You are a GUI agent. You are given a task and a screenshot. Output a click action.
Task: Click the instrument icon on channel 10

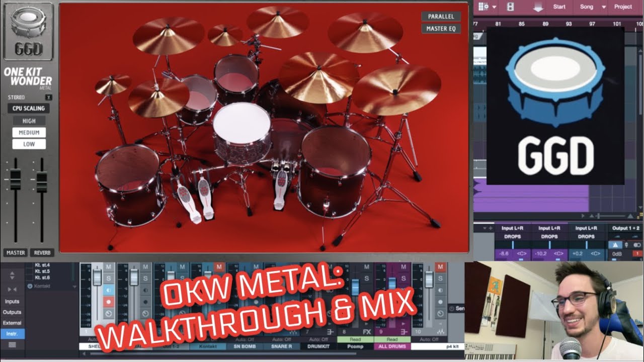tap(440, 332)
